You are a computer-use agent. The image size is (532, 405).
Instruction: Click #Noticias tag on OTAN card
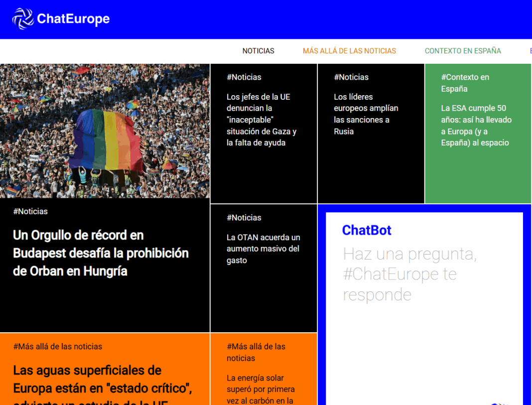coord(244,218)
